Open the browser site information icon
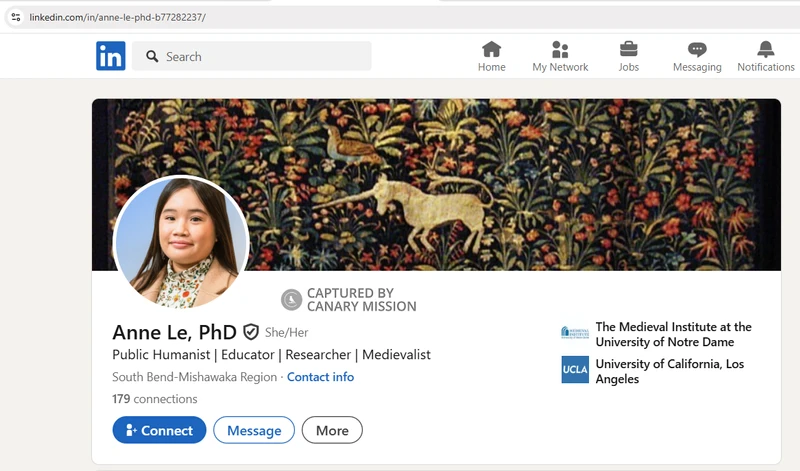 [x=16, y=17]
